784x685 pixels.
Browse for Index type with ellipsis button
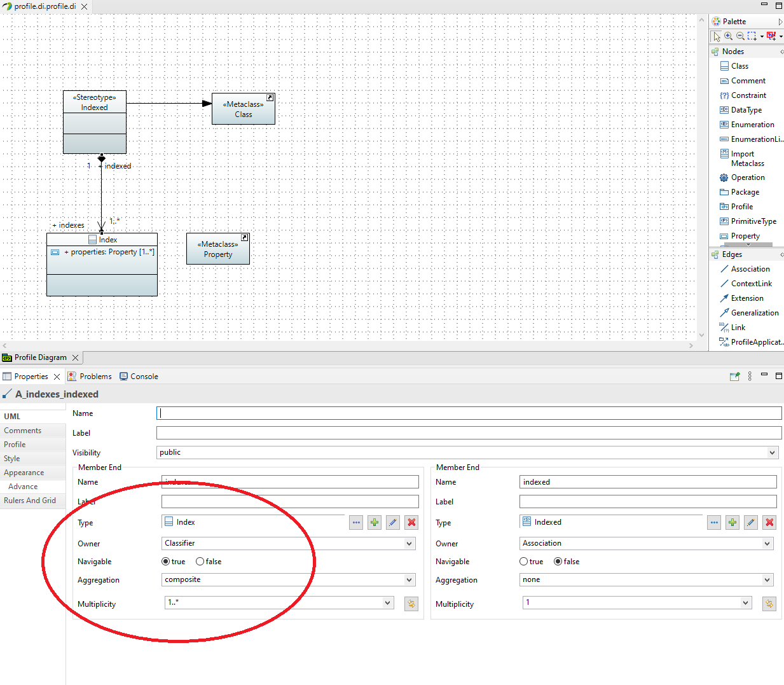(x=356, y=523)
